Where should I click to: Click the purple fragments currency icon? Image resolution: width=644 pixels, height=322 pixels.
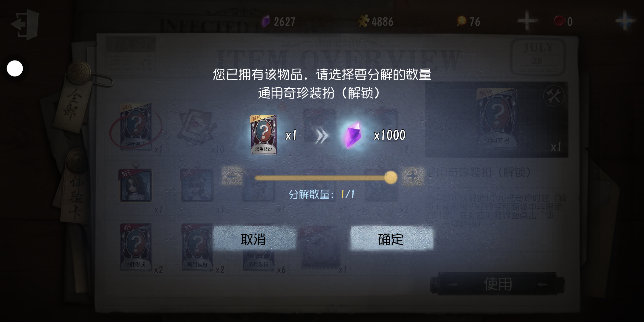265,21
